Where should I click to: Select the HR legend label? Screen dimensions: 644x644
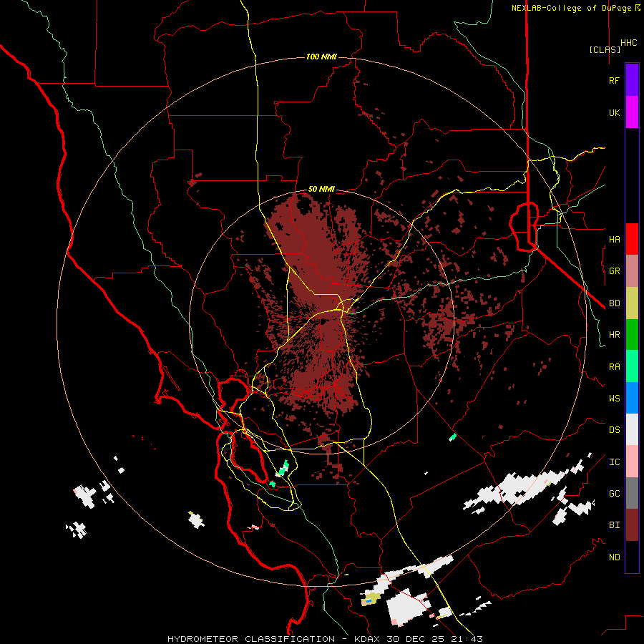pos(614,335)
